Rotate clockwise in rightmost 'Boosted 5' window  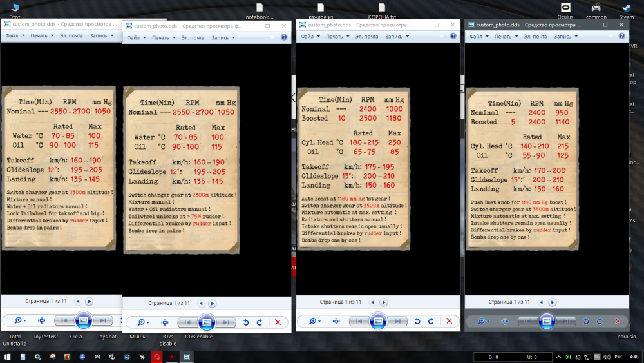point(600,321)
